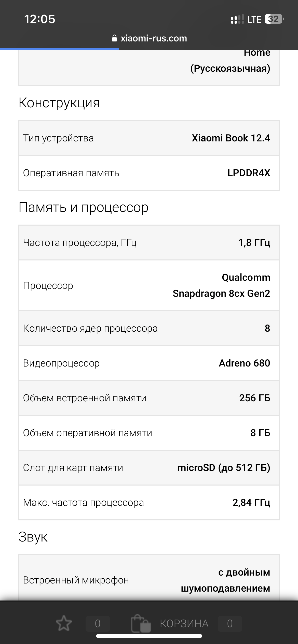Tap the LTE network indicator
298x644 pixels.
[x=254, y=20]
